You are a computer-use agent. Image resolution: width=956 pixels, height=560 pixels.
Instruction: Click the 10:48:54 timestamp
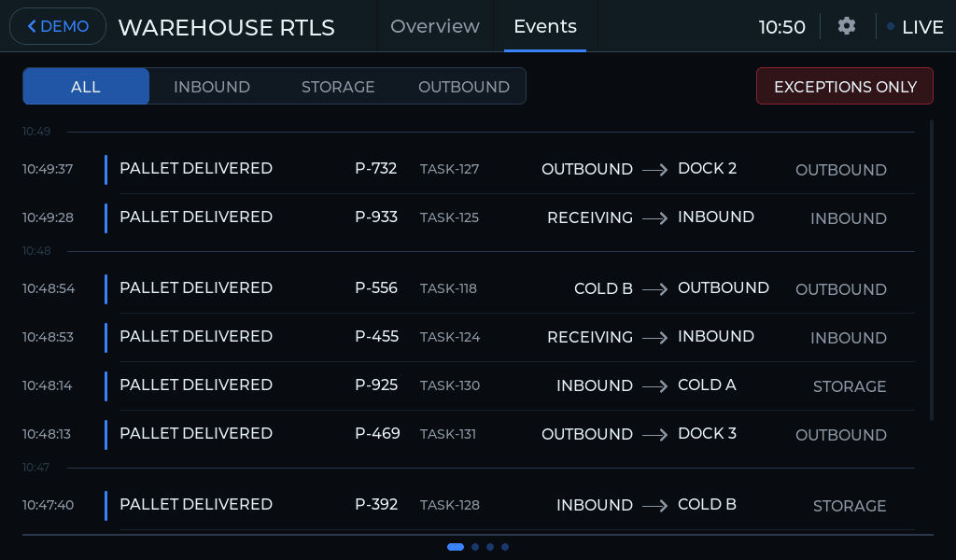tap(49, 288)
